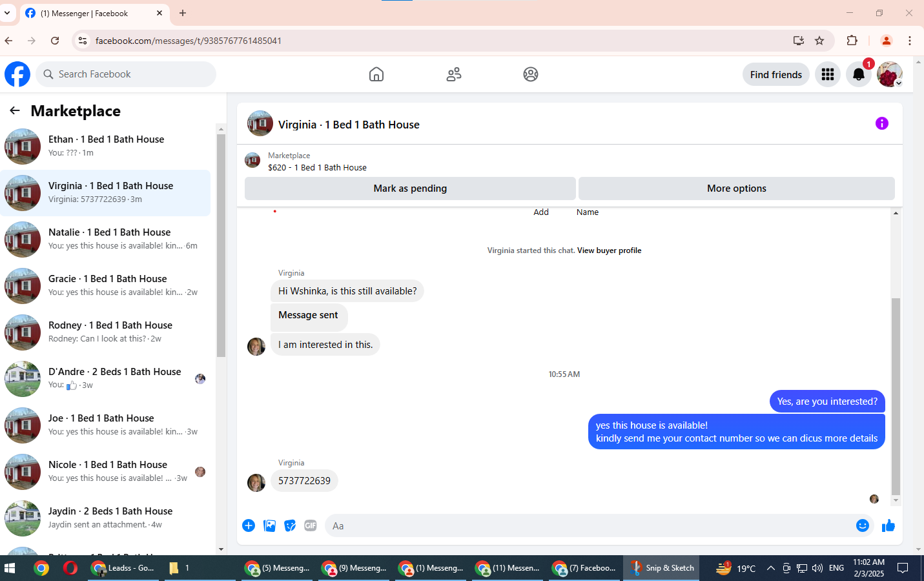This screenshot has width=924, height=581.
Task: Close the Messenger | Facebook tab
Action: coord(159,13)
